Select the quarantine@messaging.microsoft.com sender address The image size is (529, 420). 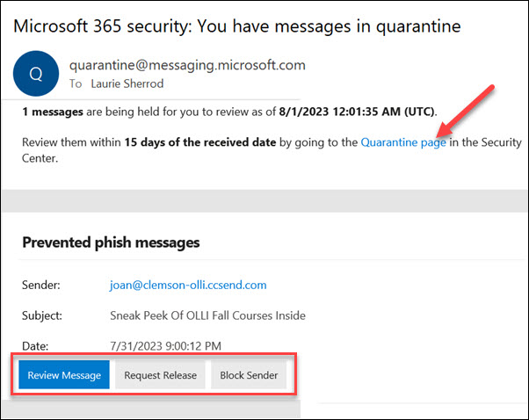pos(187,65)
